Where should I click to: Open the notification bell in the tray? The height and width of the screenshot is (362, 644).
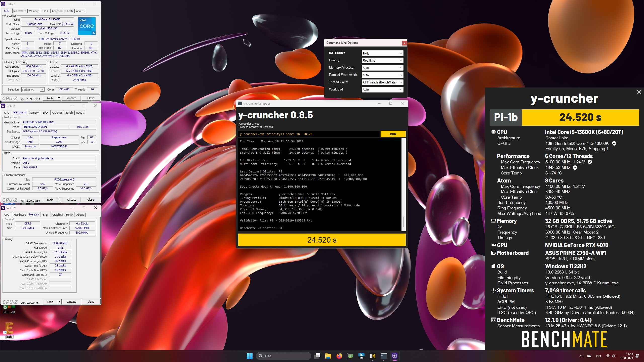coord(637,356)
